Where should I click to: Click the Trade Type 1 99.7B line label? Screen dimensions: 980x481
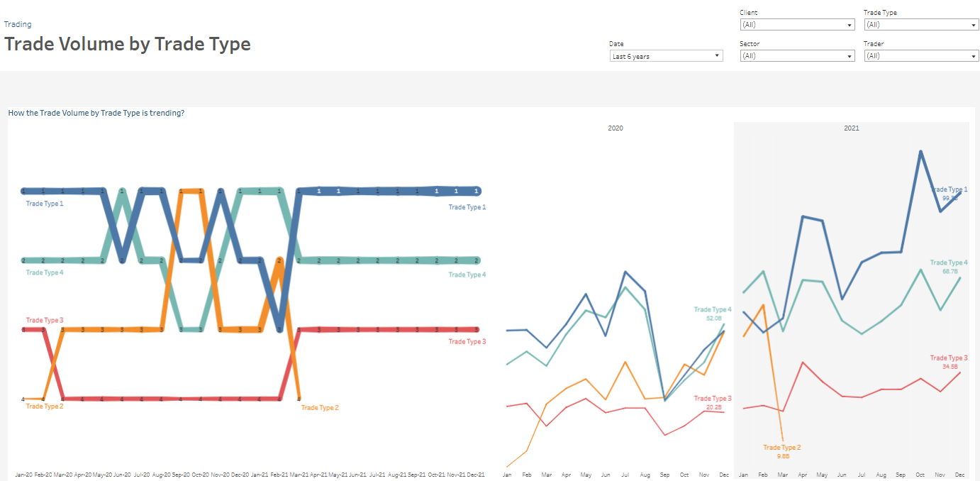click(x=949, y=194)
